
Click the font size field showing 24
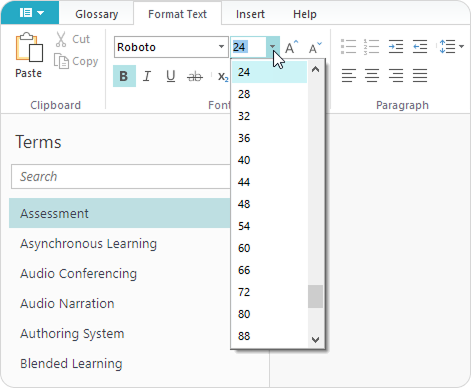coord(248,47)
